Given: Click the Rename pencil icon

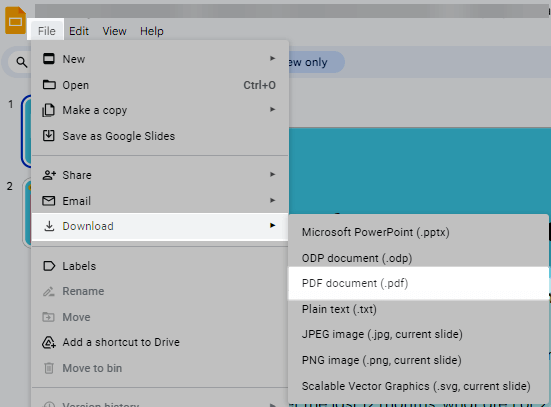Looking at the screenshot, I should point(48,291).
